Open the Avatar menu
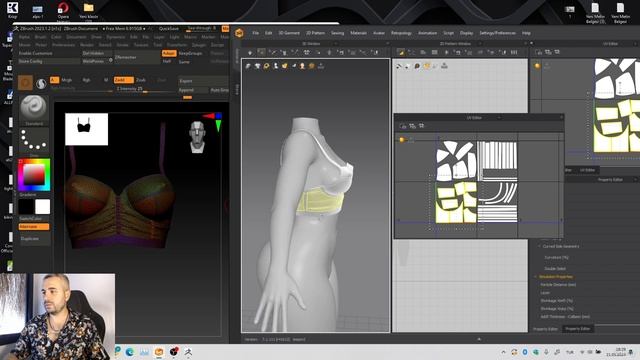Screen dimensions: 640x360 click(379, 33)
